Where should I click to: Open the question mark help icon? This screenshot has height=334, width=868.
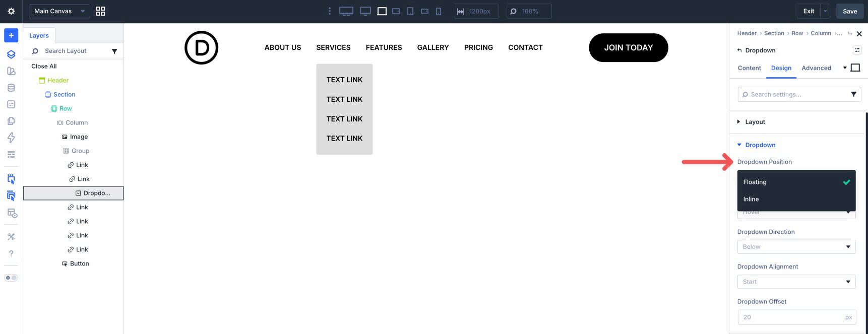[11, 253]
